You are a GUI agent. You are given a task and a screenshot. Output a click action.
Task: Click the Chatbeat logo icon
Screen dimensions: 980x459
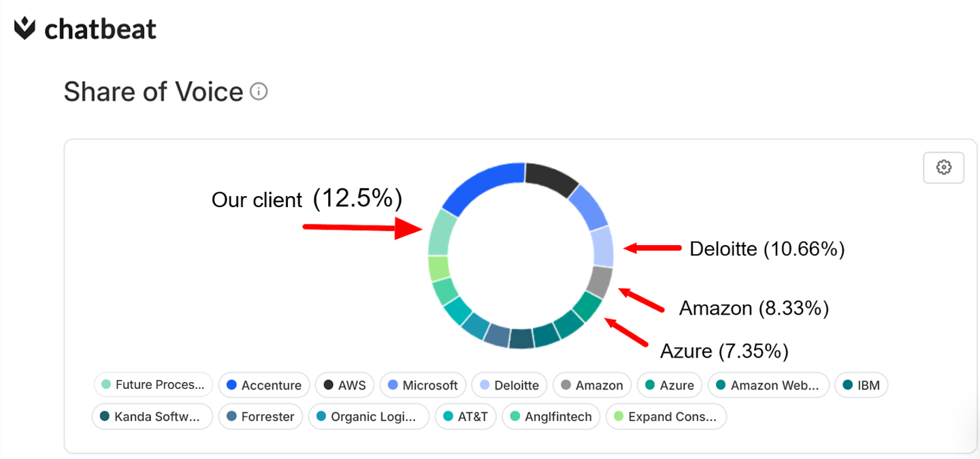pyautogui.click(x=25, y=29)
